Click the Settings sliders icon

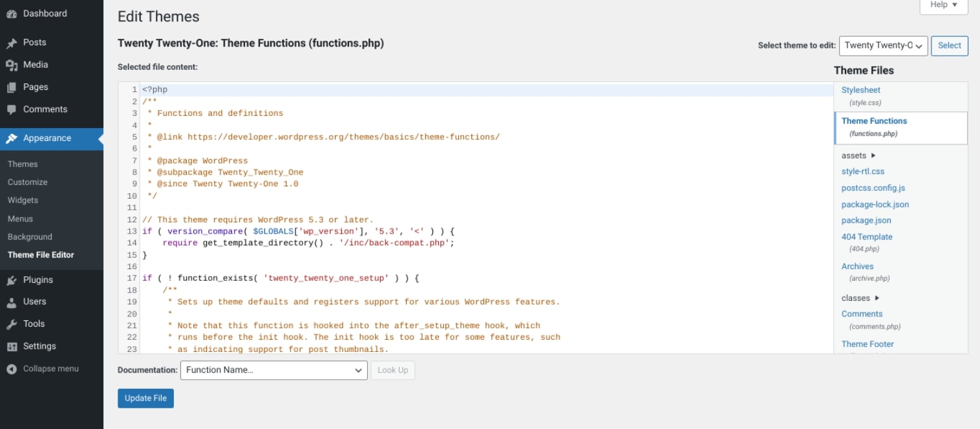pos(12,347)
